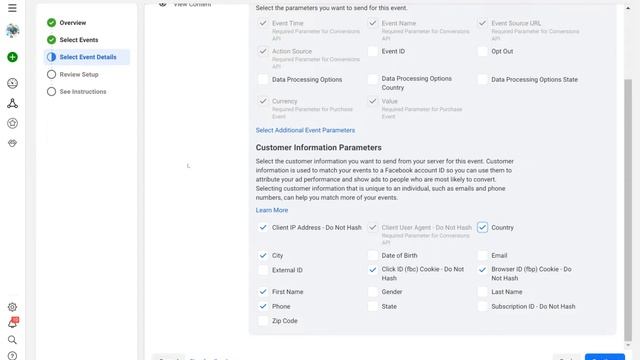The width and height of the screenshot is (640, 360).
Task: Open the Review Setup step
Action: [x=79, y=74]
